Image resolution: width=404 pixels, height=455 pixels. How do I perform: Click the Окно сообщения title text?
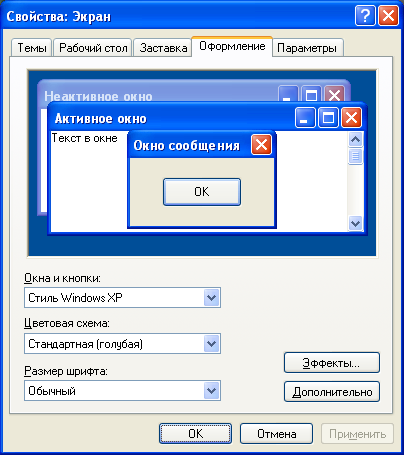click(187, 146)
